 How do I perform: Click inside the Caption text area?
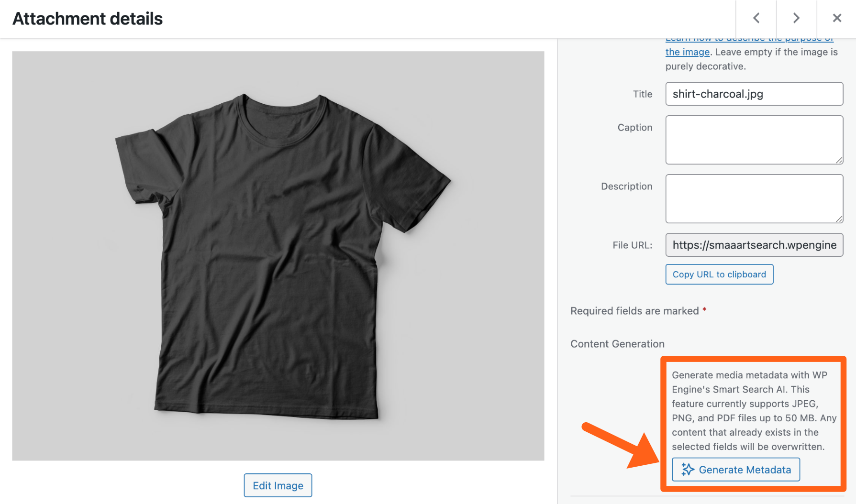point(754,140)
